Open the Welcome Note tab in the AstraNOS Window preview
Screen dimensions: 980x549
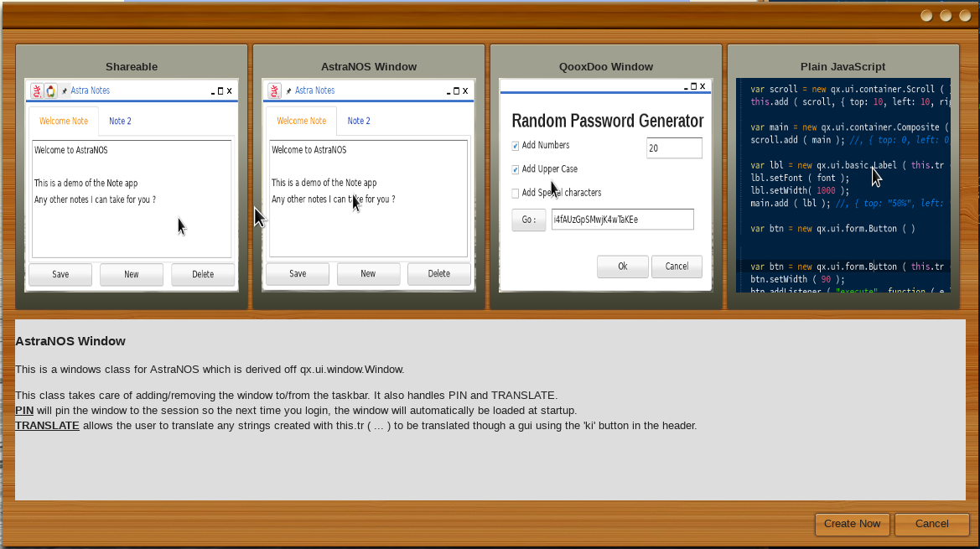coord(301,121)
